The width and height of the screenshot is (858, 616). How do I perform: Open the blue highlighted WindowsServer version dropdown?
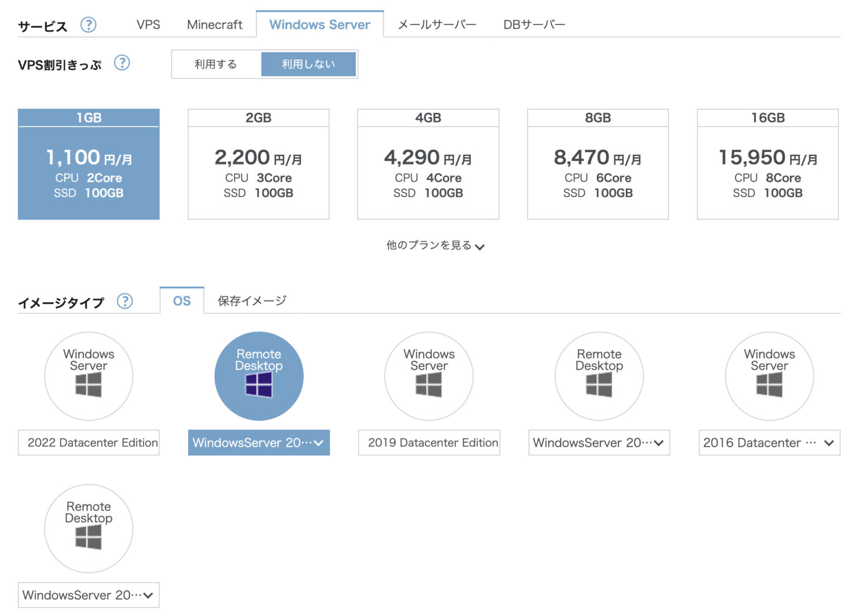[x=259, y=442]
